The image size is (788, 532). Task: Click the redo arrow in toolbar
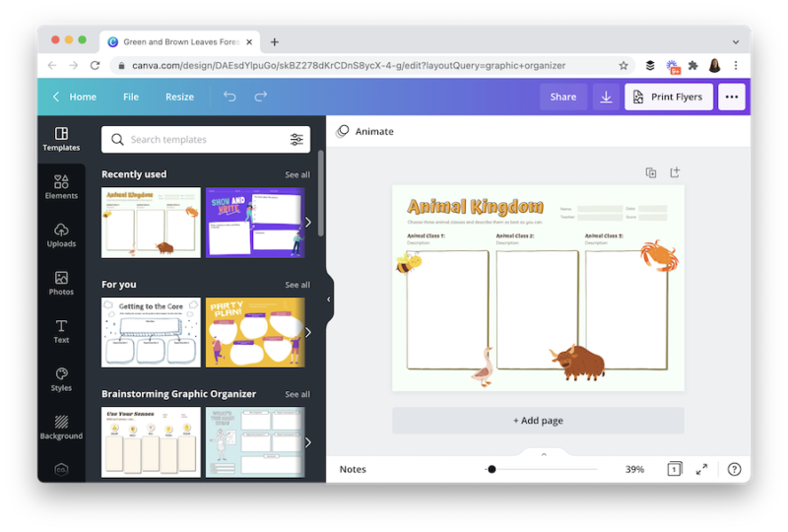coord(260,97)
